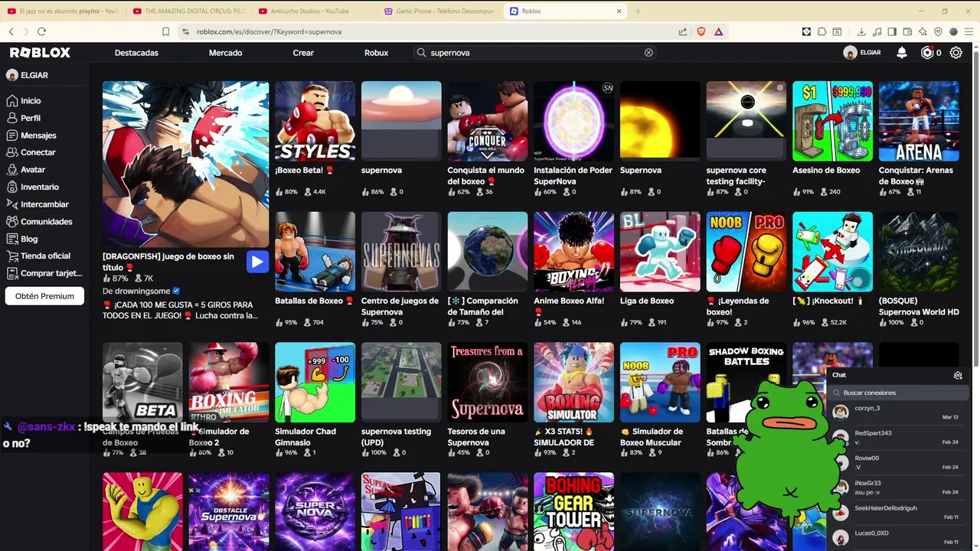
Task: Open the Robux nav item
Action: click(376, 53)
